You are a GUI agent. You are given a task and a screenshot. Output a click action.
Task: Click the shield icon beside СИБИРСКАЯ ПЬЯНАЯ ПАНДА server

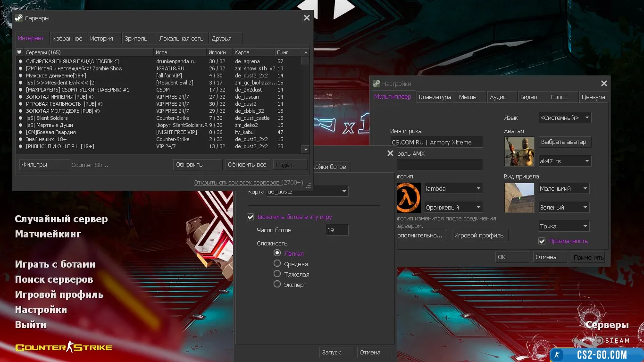point(20,61)
